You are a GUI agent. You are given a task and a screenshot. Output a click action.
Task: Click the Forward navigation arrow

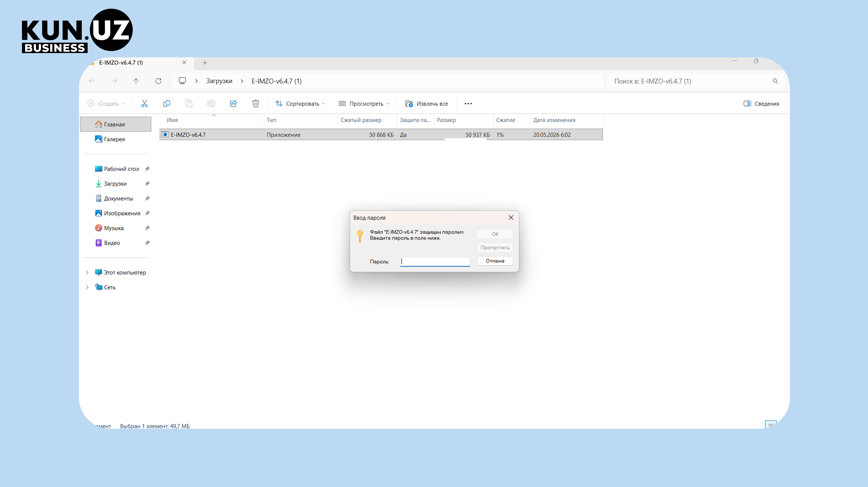point(114,81)
